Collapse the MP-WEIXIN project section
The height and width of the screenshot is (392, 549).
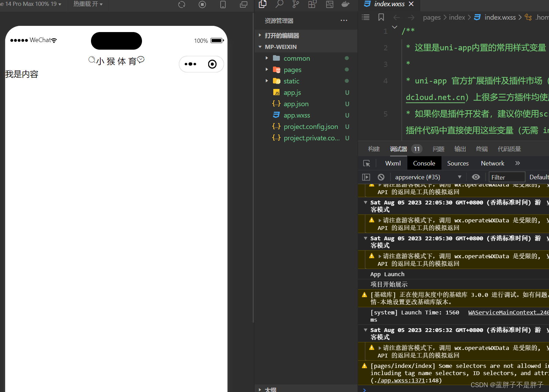pos(306,47)
